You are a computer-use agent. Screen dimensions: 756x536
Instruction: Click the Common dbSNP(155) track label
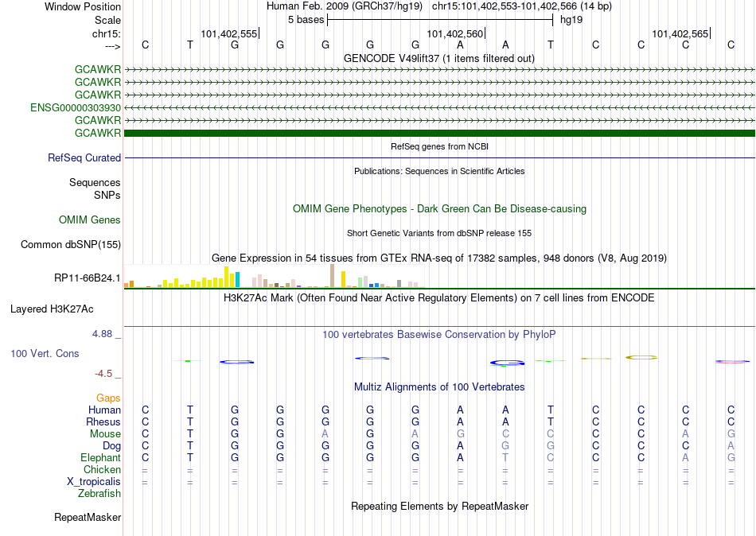[71, 244]
